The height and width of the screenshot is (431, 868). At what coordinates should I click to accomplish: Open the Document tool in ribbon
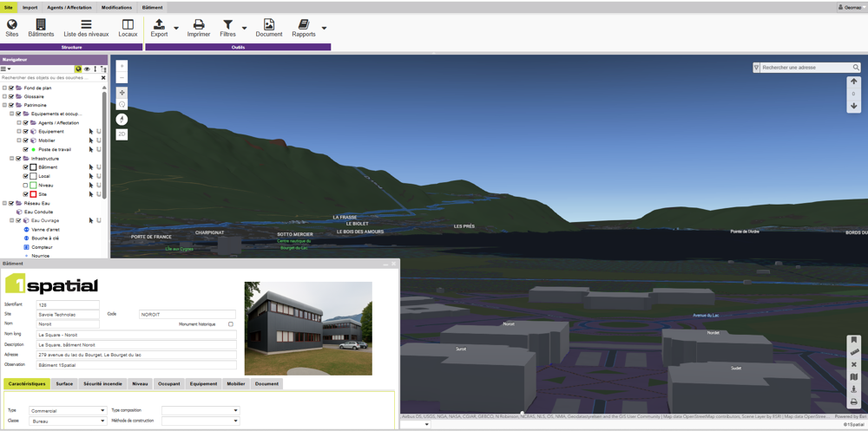[x=268, y=28]
